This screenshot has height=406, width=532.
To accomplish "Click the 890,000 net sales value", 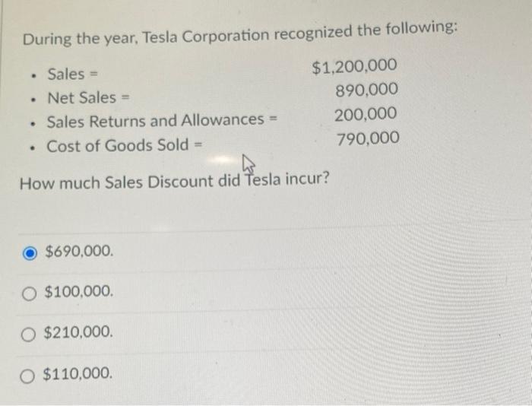I will [x=366, y=91].
